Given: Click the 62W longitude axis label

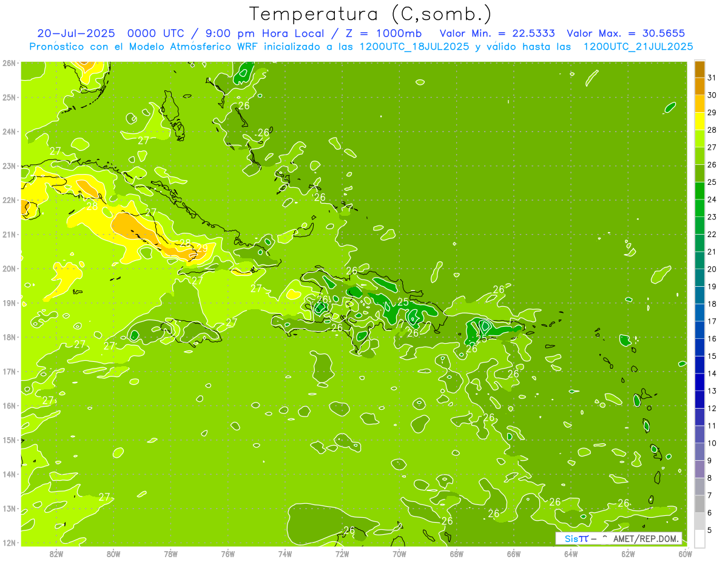Looking at the screenshot, I should click(x=628, y=554).
